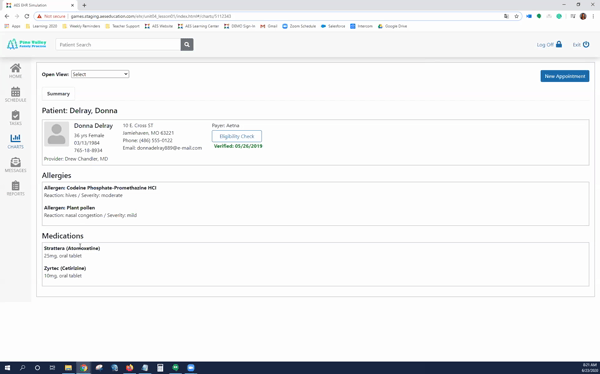The width and height of the screenshot is (600, 374).
Task: Open the AES Website bookmark
Action: (x=158, y=26)
